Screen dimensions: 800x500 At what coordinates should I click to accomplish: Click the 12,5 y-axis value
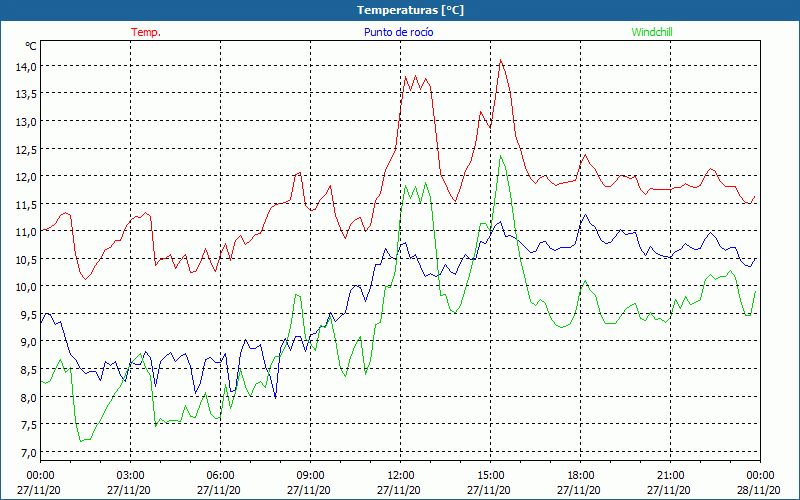coord(26,149)
